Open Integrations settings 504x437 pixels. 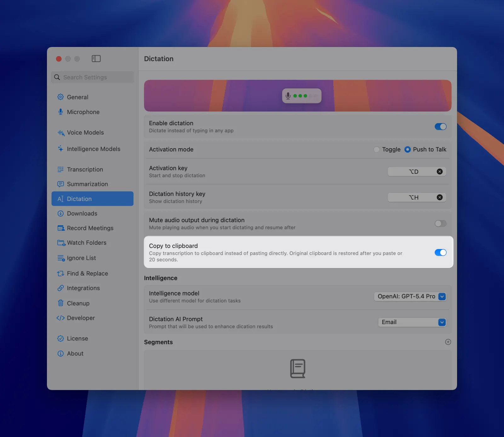pos(92,288)
